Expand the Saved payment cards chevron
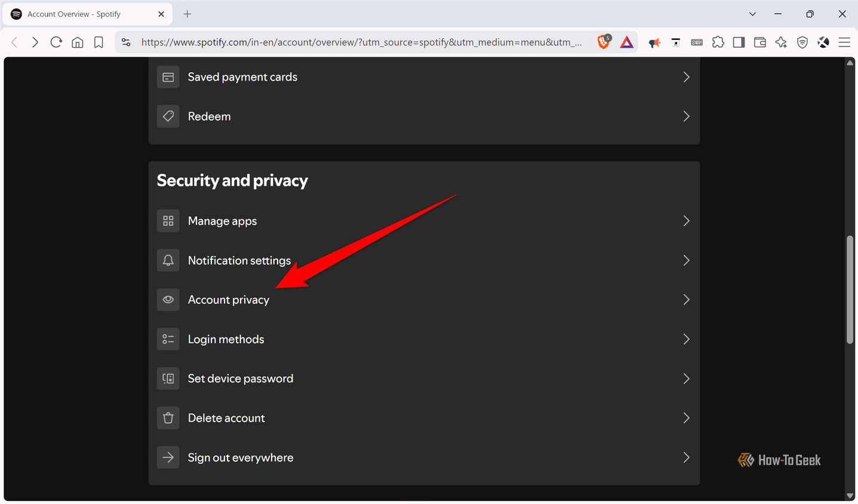This screenshot has width=858, height=504. point(686,77)
